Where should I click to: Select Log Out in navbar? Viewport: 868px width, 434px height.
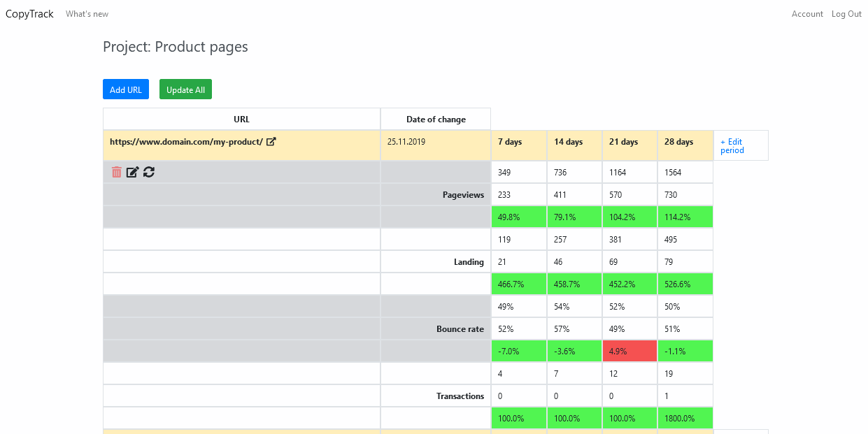[846, 14]
